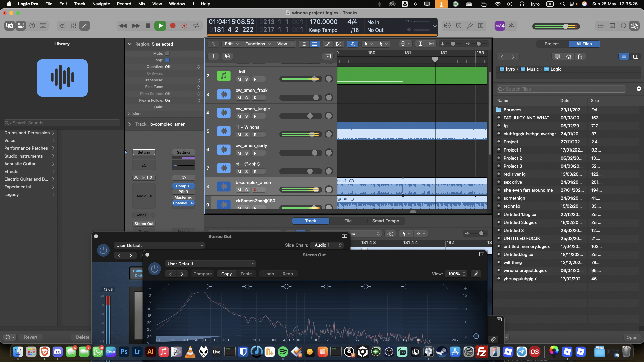Click the add track plus button
644x362 pixels.
point(213,56)
